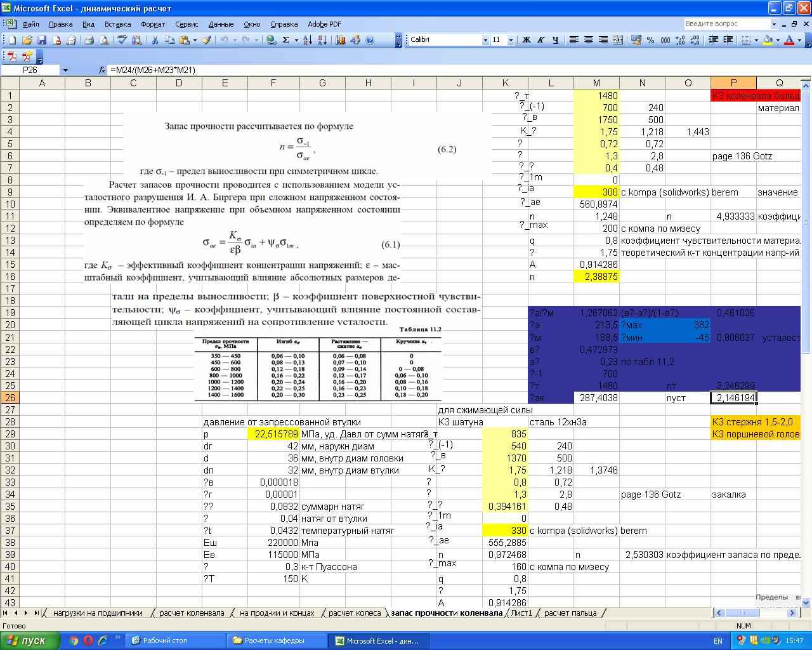The image size is (812, 650).
Task: Expand the Name Box dropdown
Action: (65, 70)
